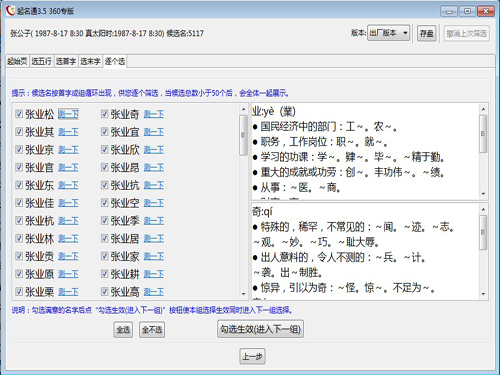The image size is (500, 375).
Task: Click 测一下 link beside 张业东
Action: [68, 185]
